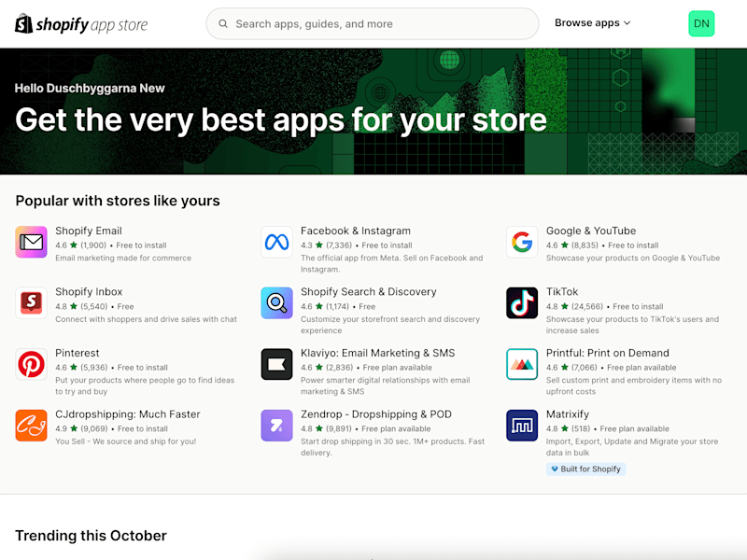Image resolution: width=747 pixels, height=560 pixels.
Task: Open the TikTok title link
Action: coord(562,292)
